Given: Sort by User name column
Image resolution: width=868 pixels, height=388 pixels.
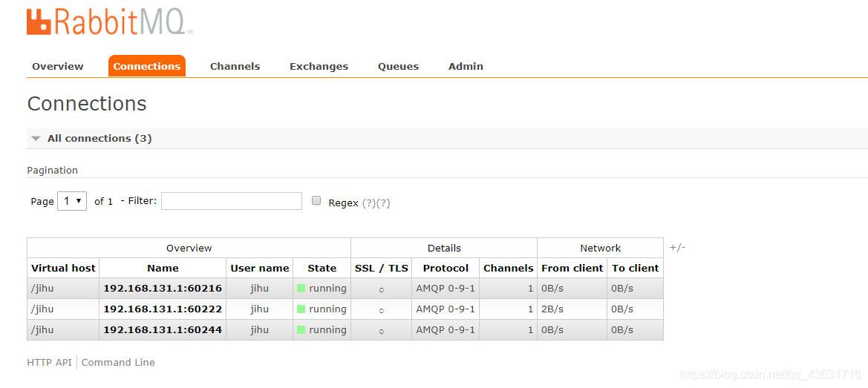Looking at the screenshot, I should click(x=260, y=268).
